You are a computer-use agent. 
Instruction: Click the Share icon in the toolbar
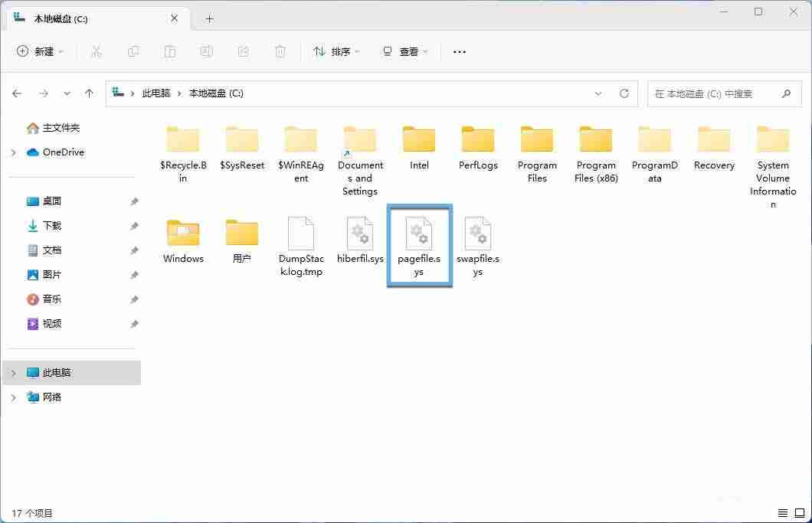pyautogui.click(x=243, y=51)
